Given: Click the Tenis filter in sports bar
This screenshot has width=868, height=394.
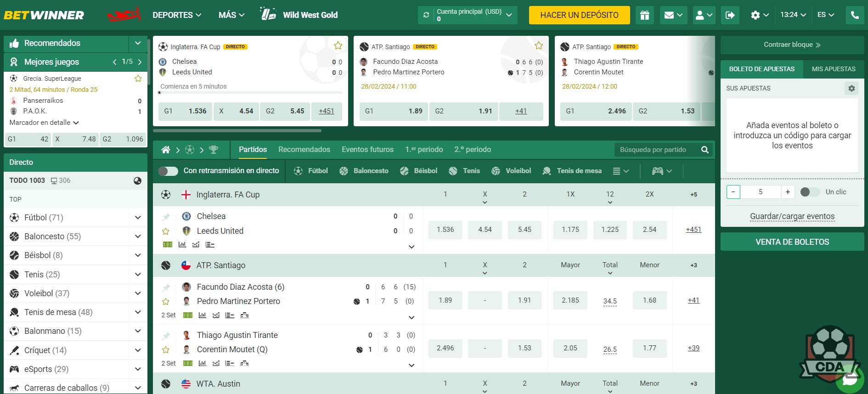Looking at the screenshot, I should [x=464, y=171].
